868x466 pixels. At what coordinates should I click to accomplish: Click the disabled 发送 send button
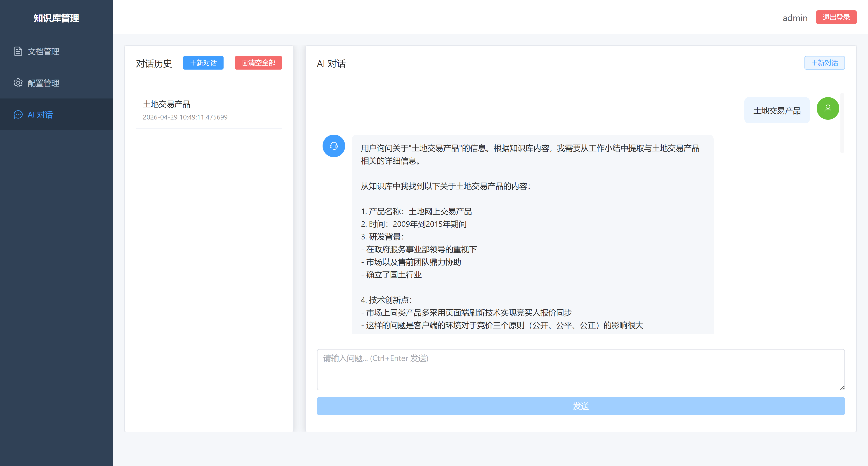point(580,406)
